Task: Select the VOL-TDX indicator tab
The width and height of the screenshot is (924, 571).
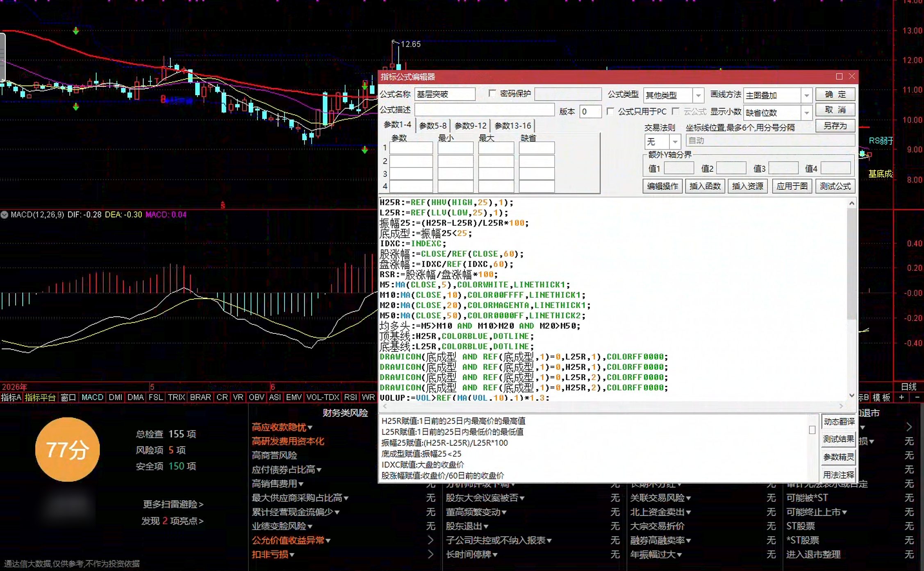Action: click(323, 397)
